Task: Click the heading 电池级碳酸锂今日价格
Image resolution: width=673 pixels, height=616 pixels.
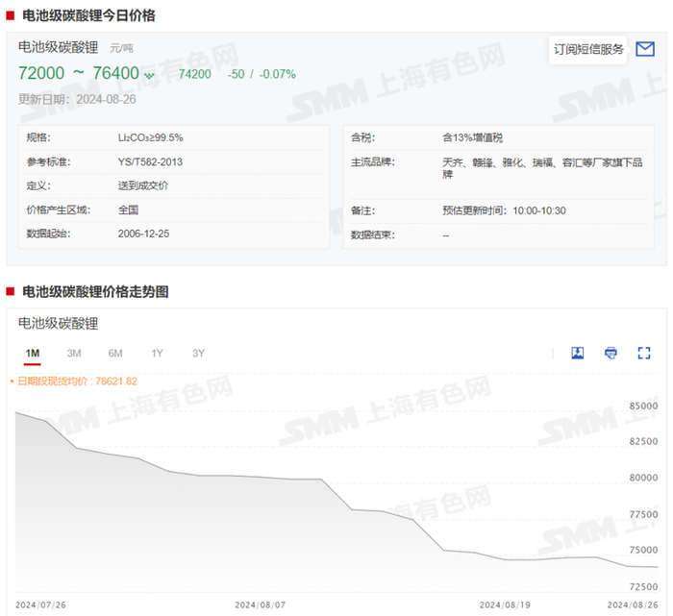Action: point(88,16)
